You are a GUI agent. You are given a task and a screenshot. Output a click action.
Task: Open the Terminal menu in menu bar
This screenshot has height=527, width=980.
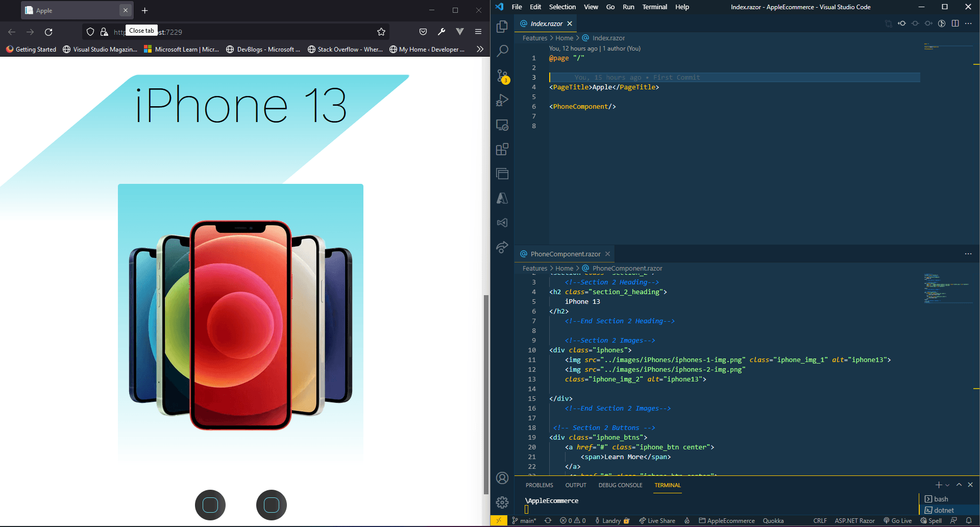coord(654,7)
